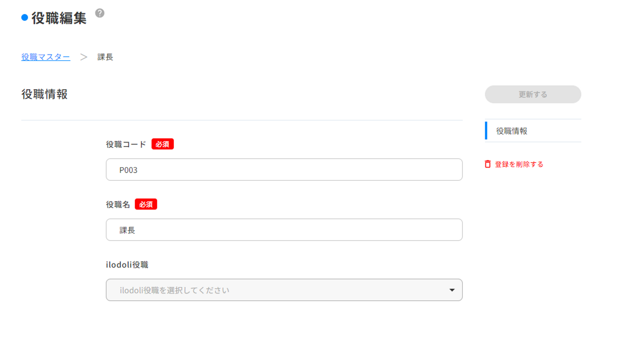Click the 役職名 field label
The height and width of the screenshot is (341, 644).
pos(118,204)
